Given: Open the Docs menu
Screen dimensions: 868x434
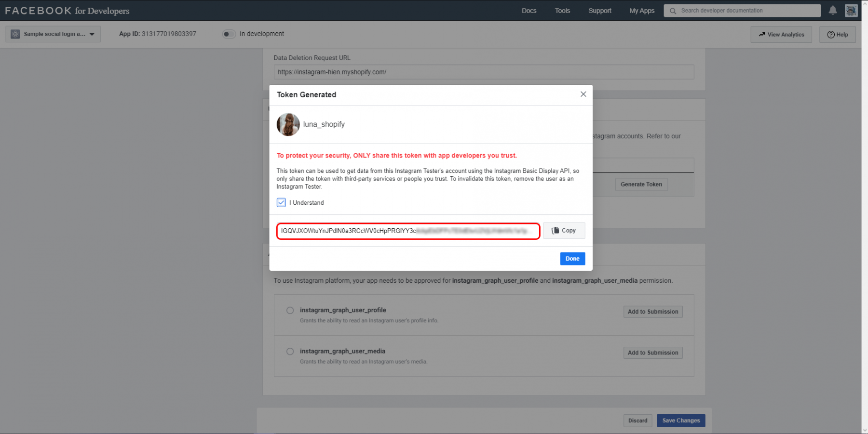Looking at the screenshot, I should coord(529,11).
